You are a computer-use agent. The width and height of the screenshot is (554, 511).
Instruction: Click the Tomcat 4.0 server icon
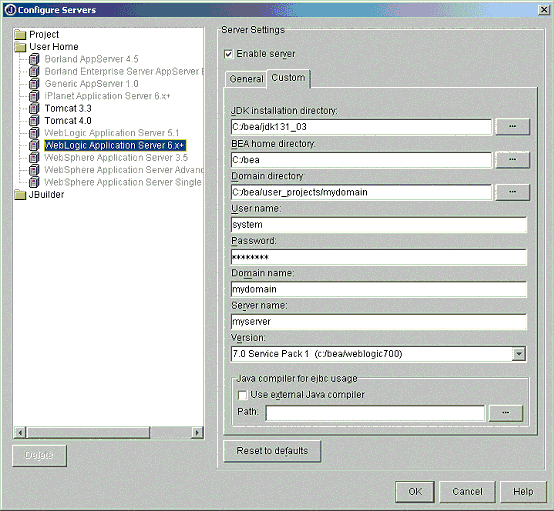point(34,121)
